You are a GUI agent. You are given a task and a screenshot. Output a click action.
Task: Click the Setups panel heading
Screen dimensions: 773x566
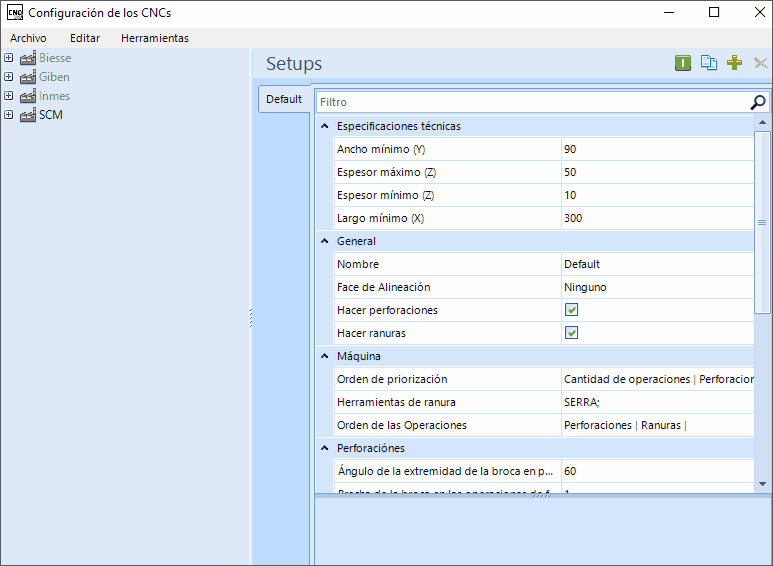[x=294, y=64]
